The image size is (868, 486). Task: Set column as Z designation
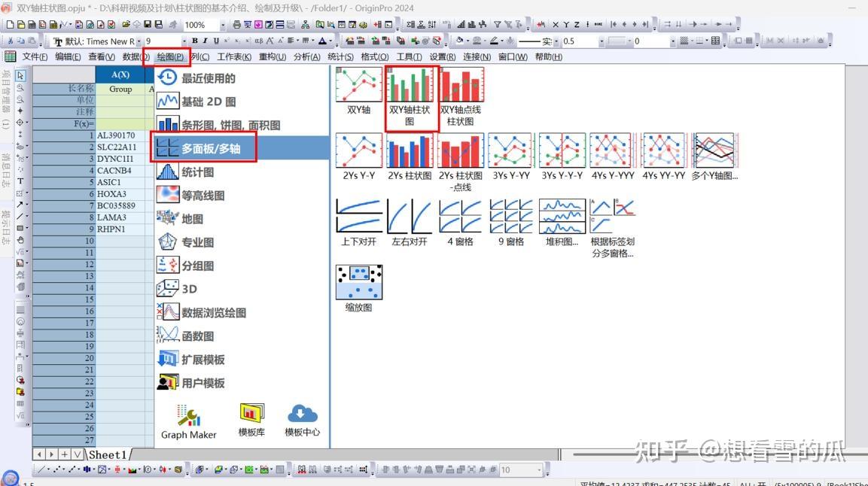(x=577, y=24)
